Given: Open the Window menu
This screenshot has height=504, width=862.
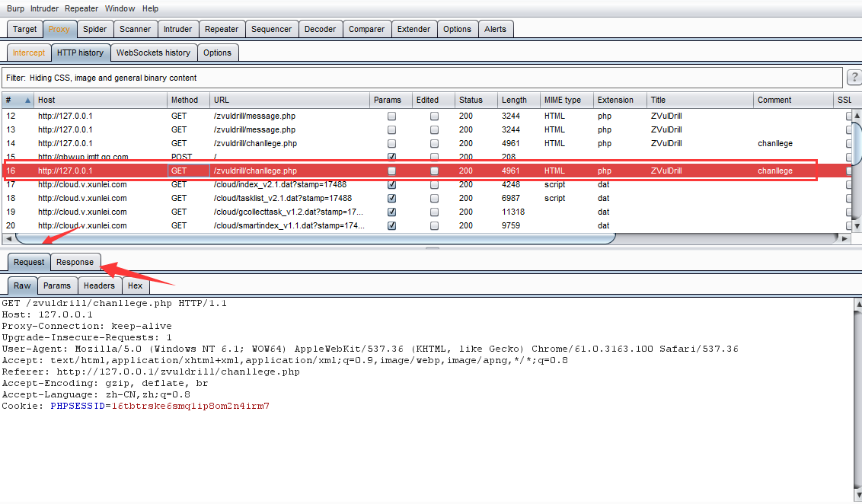Looking at the screenshot, I should tap(120, 9).
